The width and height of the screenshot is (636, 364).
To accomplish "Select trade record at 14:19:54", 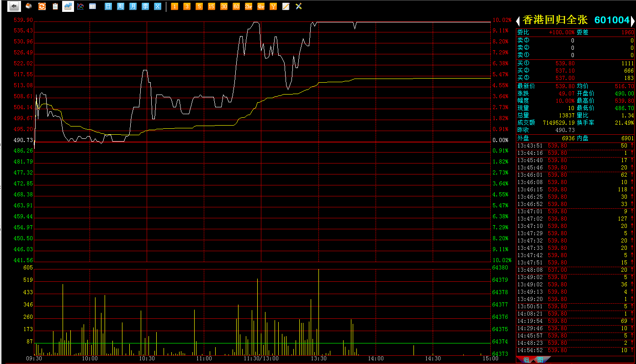I will (x=576, y=321).
